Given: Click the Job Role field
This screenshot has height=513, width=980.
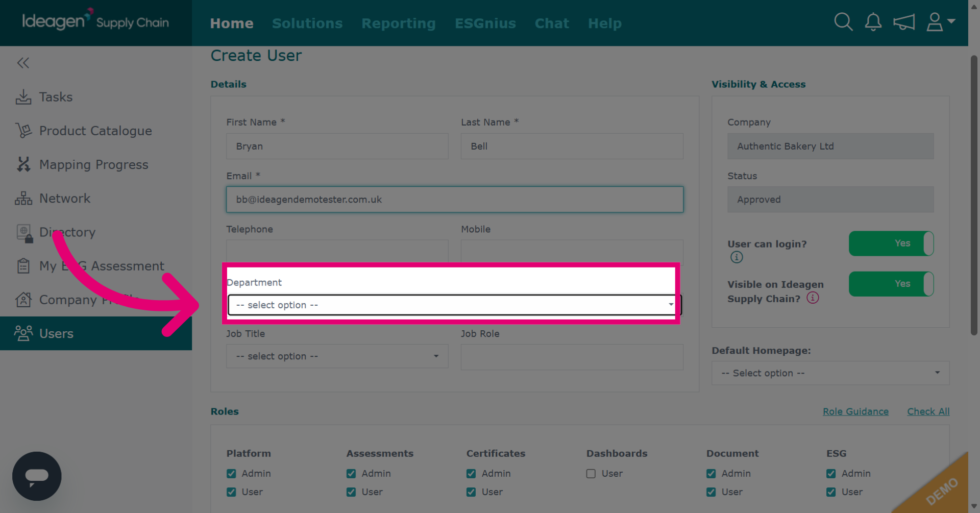Looking at the screenshot, I should coord(572,357).
